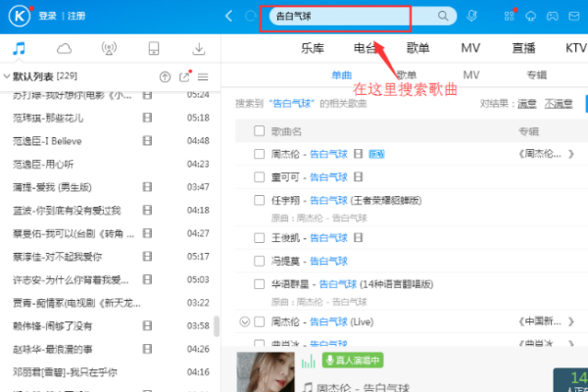Open the 歌单 top tab
The height and width of the screenshot is (392, 588).
click(417, 48)
